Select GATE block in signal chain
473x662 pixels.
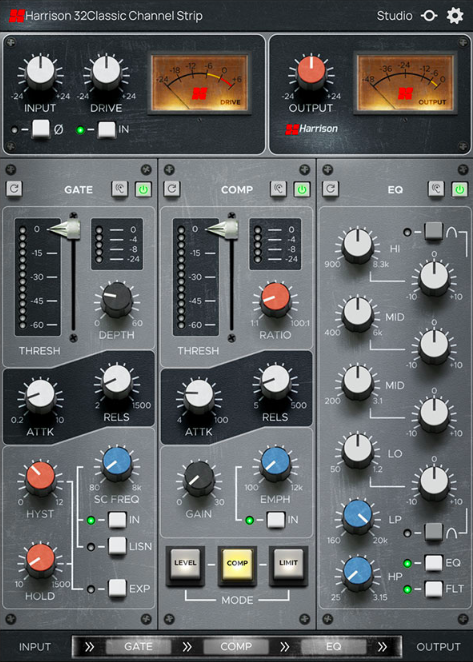pos(139,646)
